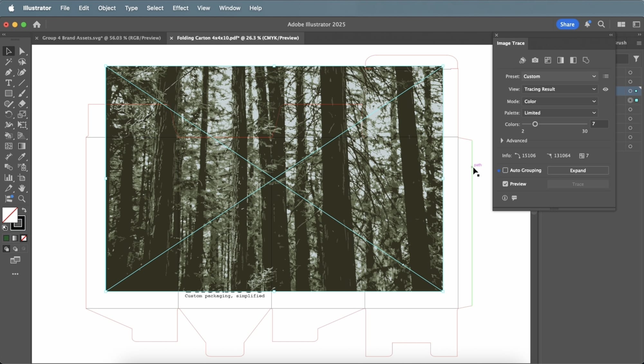Image resolution: width=644 pixels, height=364 pixels.
Task: Select the Artboard tool
Action: [22, 178]
